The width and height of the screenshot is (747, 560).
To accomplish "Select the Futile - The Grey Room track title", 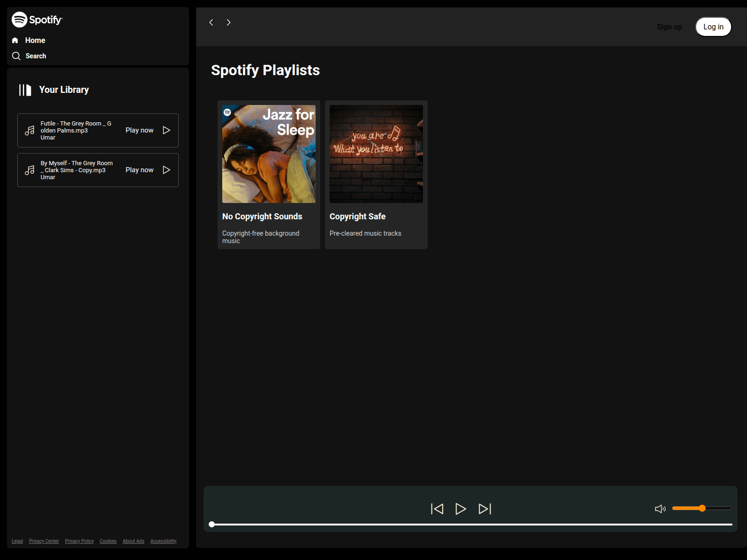I will pos(76,127).
